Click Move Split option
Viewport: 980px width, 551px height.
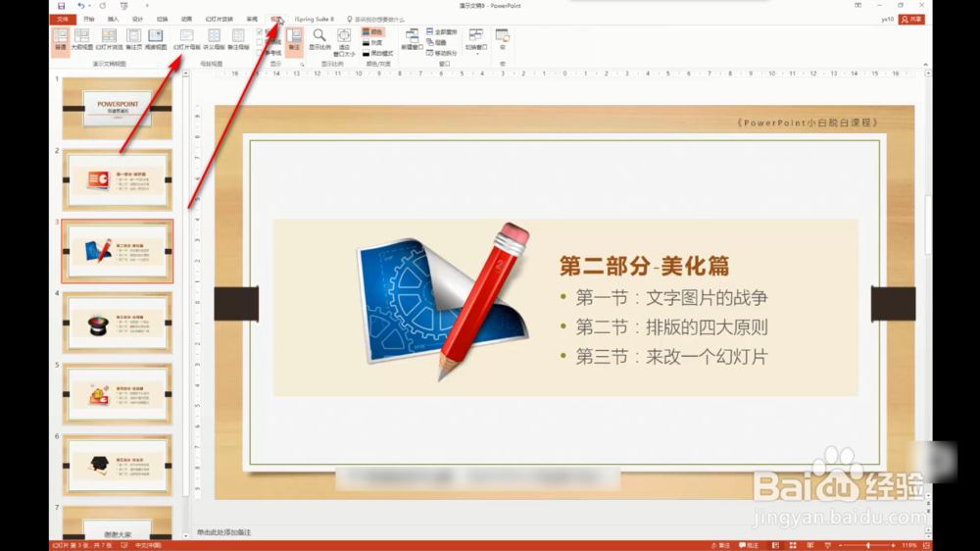coord(441,53)
